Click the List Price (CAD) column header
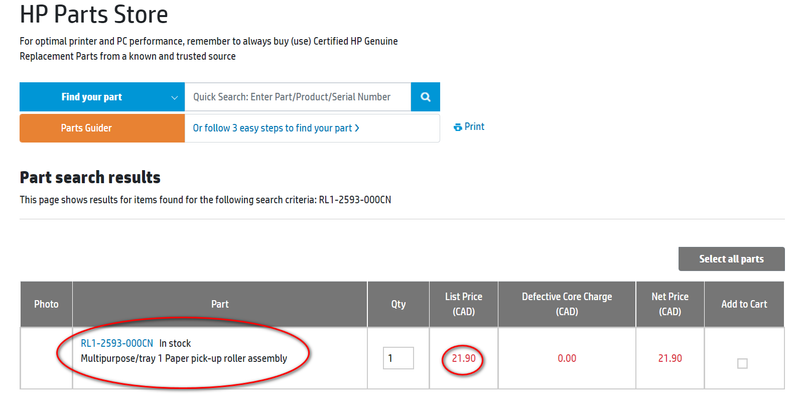This screenshot has height=409, width=800. 463,304
